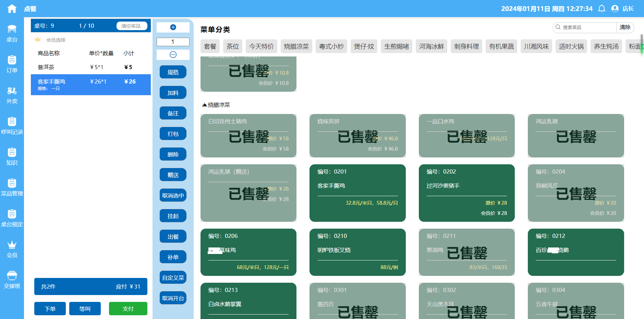Click the 清除 clear search button

click(x=625, y=27)
